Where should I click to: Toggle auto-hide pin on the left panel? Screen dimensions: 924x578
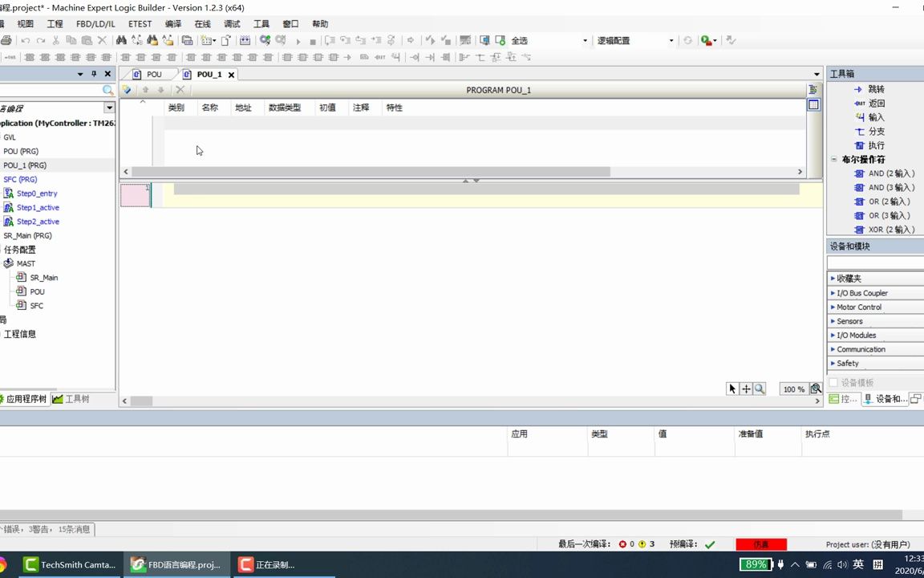click(x=94, y=73)
